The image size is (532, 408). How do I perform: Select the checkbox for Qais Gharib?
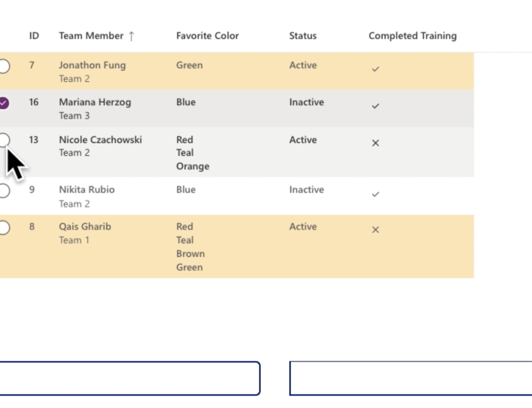point(4,227)
